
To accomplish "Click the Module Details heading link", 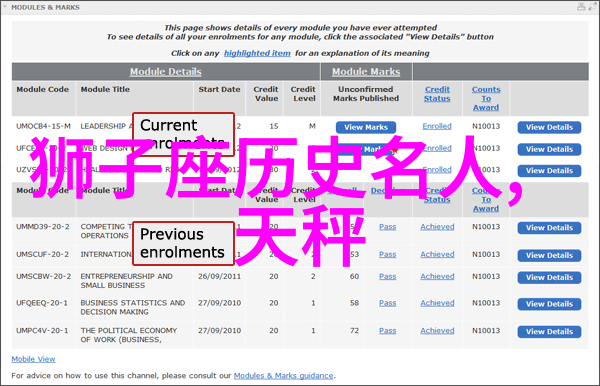I will tap(165, 72).
